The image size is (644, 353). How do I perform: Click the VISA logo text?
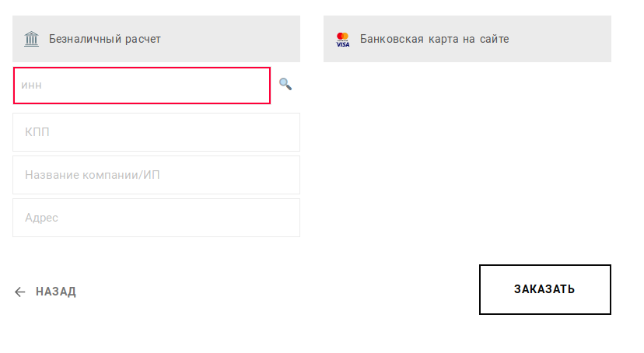point(343,44)
